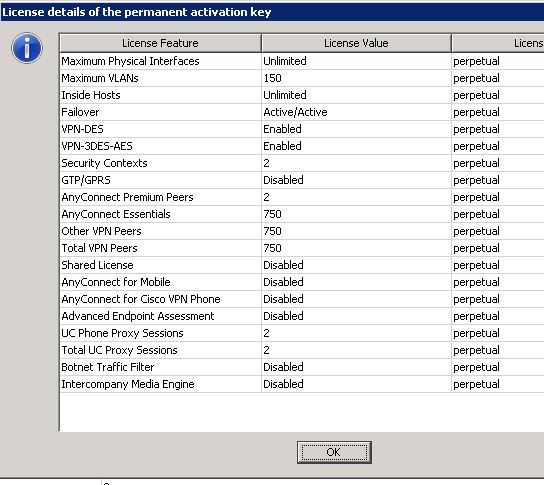Select the Botnet Traffic Filter row
The image size is (544, 485).
(302, 367)
